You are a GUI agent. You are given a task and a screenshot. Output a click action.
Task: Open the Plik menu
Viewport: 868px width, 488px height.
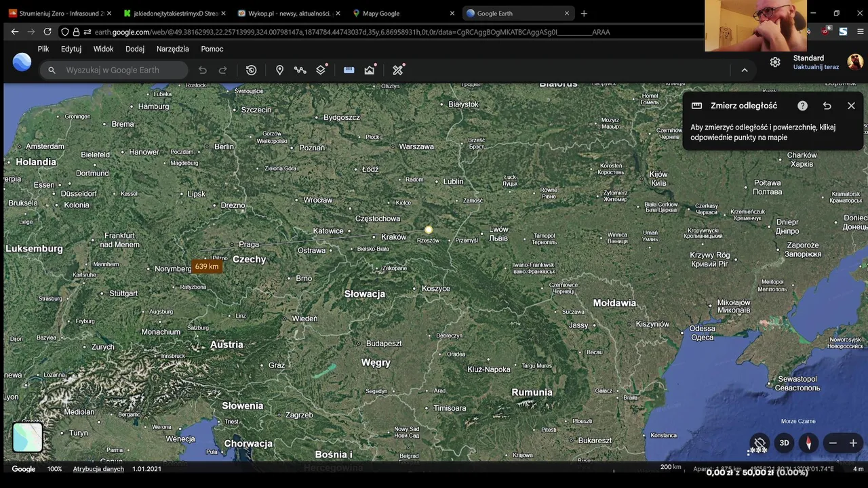pos(43,49)
